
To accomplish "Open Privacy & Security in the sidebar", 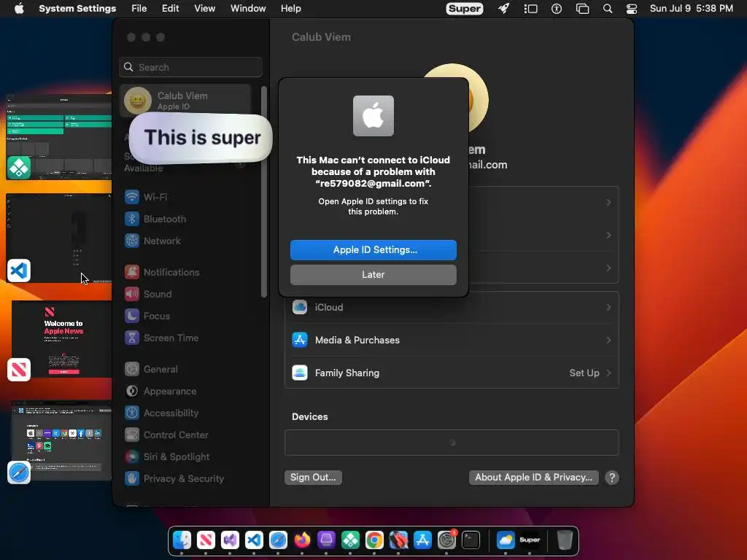I will click(x=174, y=479).
